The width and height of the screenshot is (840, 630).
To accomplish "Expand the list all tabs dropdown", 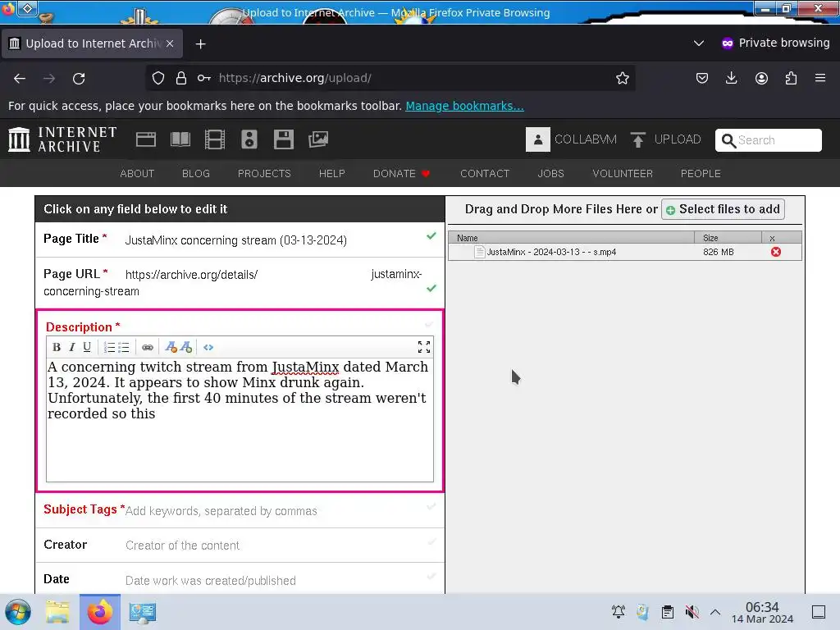I will [x=699, y=43].
